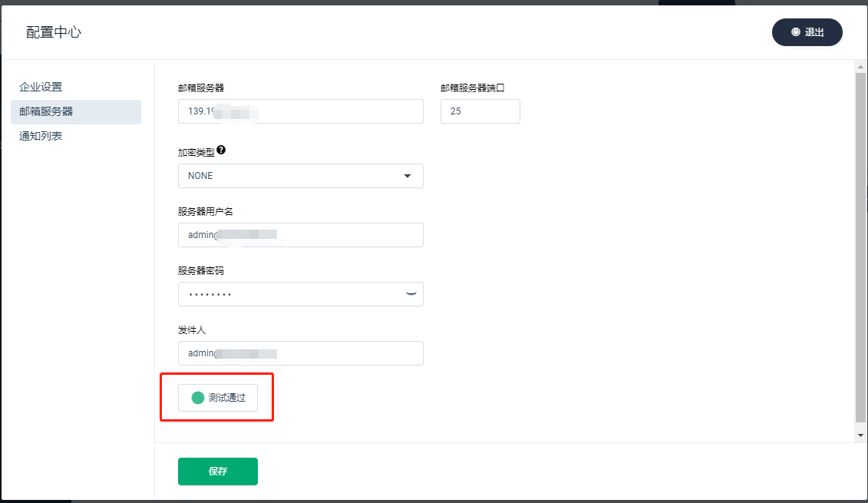This screenshot has height=503, width=868.
Task: Focus the 邮箱服务器 address input field
Action: [x=300, y=111]
